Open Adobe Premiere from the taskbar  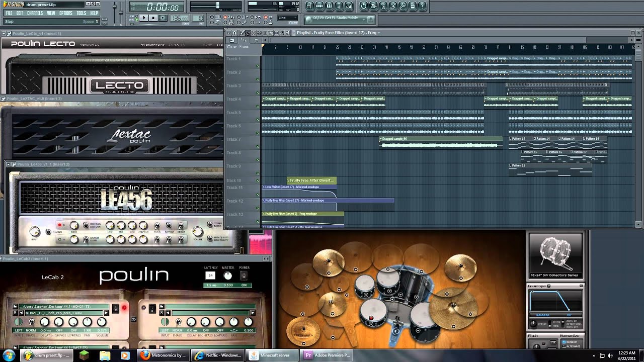tap(327, 355)
